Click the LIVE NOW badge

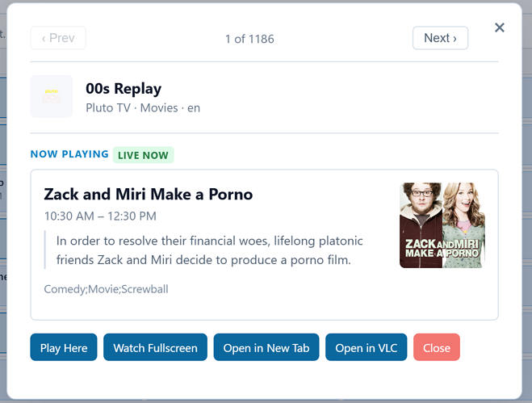tap(143, 155)
